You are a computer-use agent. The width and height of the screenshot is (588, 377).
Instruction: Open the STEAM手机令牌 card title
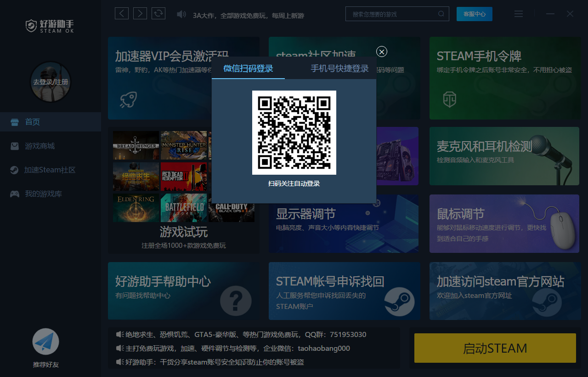(479, 56)
